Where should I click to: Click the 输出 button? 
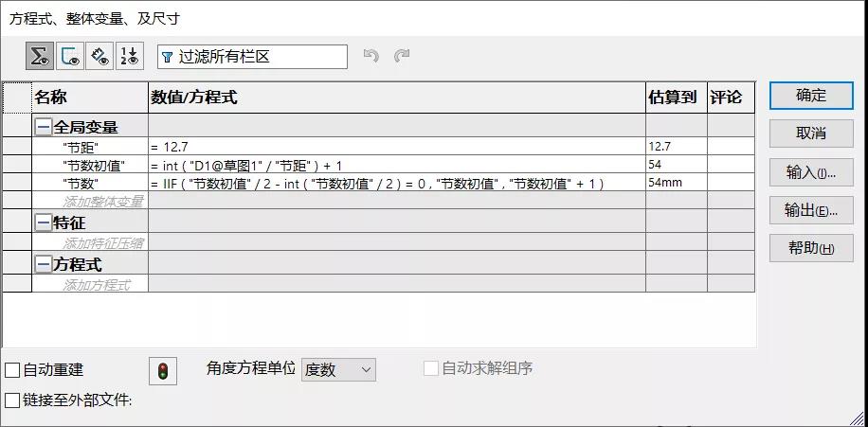pyautogui.click(x=811, y=211)
